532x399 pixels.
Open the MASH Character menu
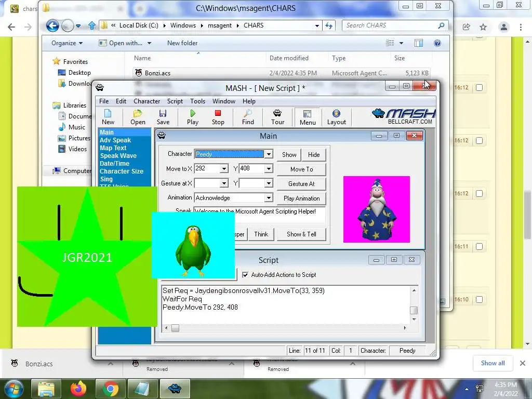[x=147, y=101]
